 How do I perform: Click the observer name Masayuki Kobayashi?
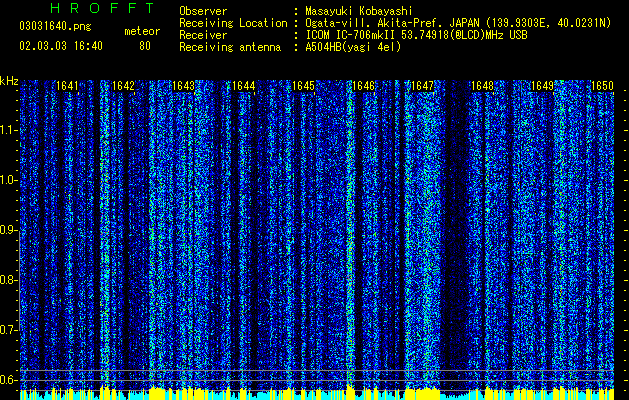tap(359, 11)
